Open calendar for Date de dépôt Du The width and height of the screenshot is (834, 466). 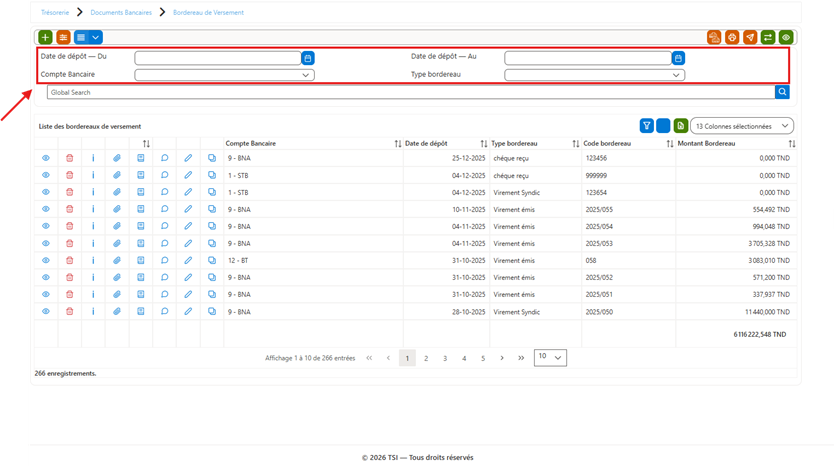point(308,58)
